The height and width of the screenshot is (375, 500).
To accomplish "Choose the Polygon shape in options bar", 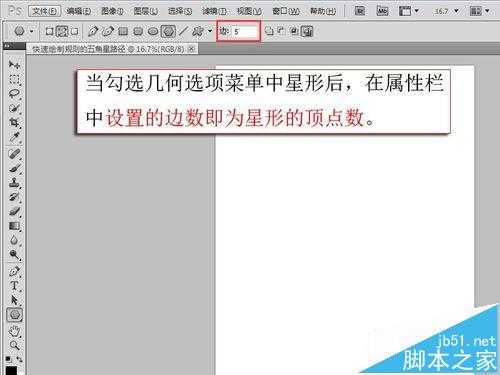I will 168,31.
